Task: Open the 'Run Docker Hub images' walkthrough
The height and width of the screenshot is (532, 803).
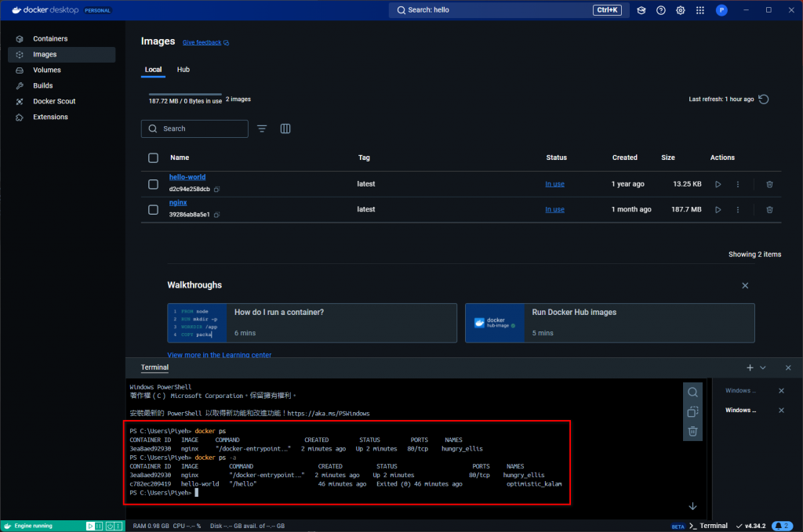Action: (x=609, y=323)
